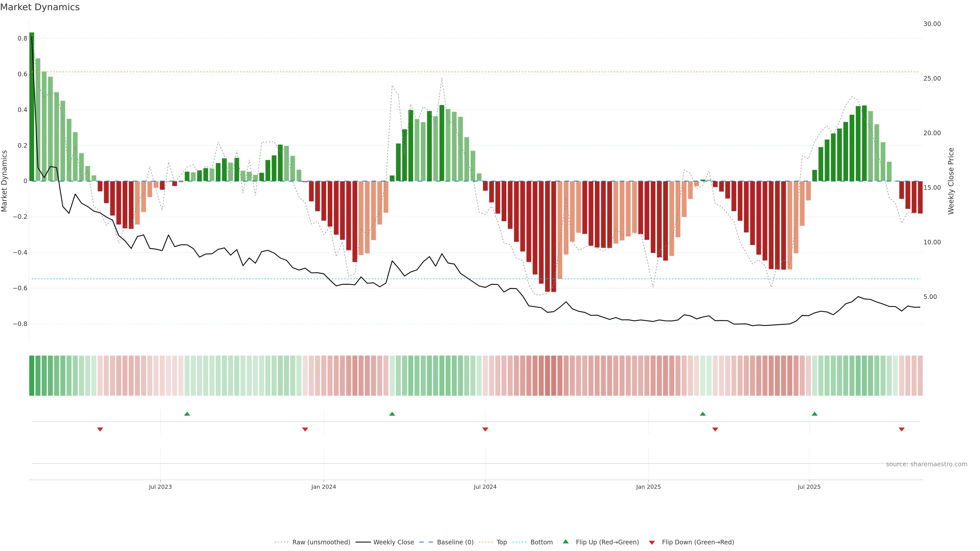This screenshot has width=980, height=551.
Task: Click the green flip-up marker just after Jul 2025
Action: tap(815, 414)
